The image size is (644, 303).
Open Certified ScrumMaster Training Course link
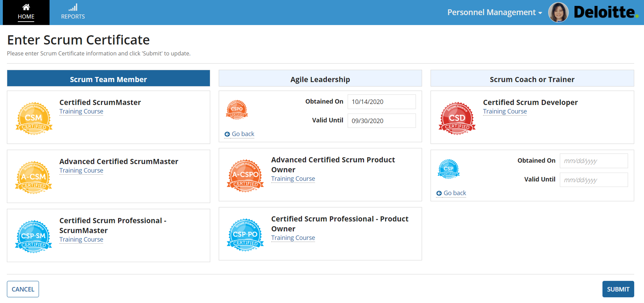click(81, 111)
